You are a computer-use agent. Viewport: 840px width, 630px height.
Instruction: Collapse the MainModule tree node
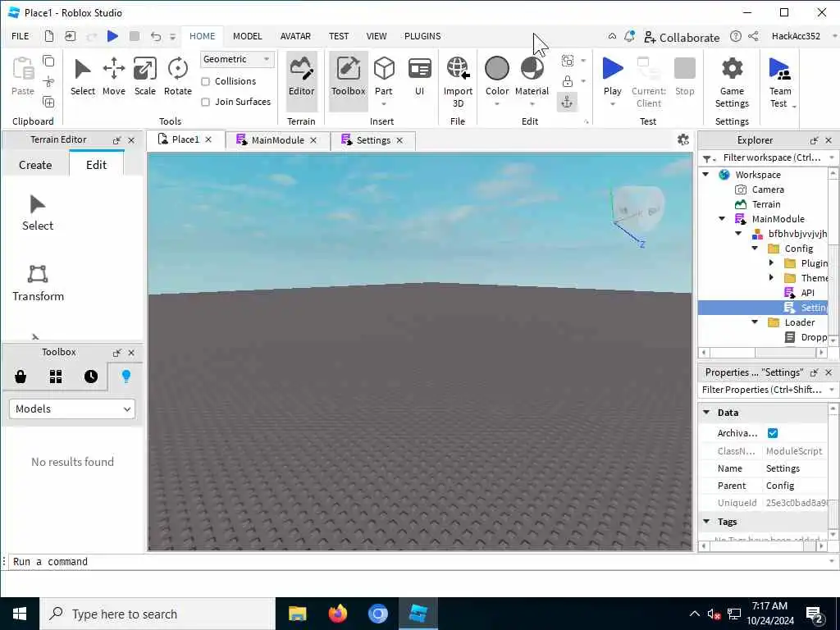click(x=722, y=218)
